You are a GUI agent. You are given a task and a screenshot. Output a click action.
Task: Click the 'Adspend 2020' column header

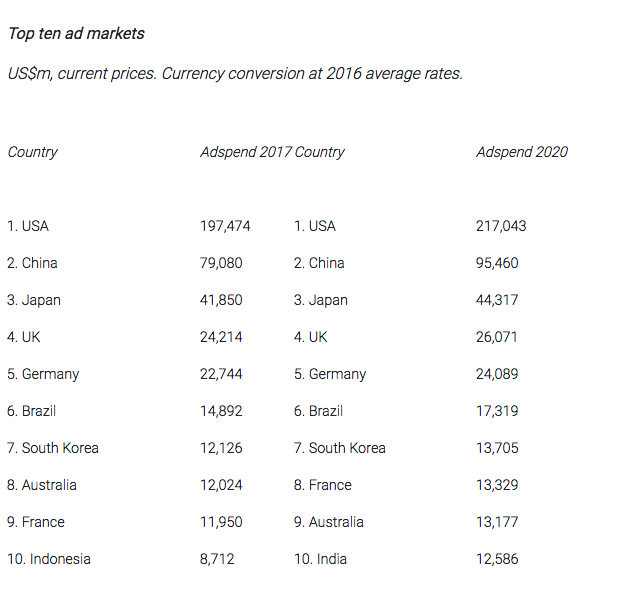(x=522, y=152)
